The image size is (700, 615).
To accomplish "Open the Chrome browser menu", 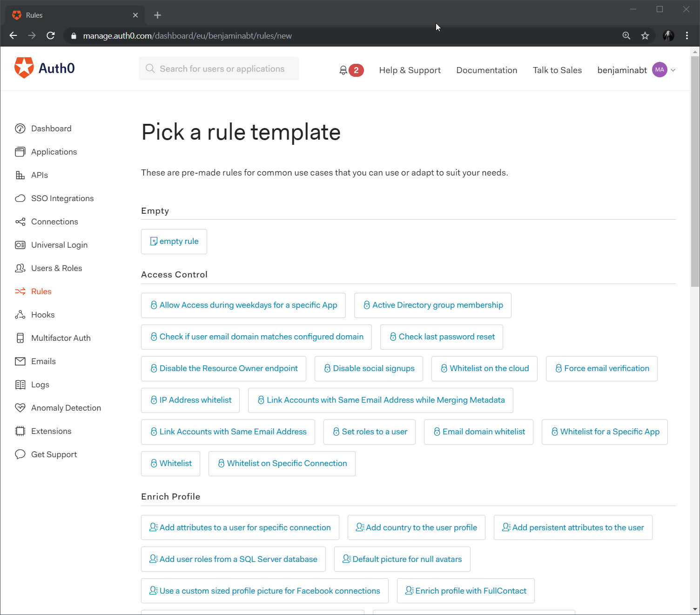I will point(687,35).
